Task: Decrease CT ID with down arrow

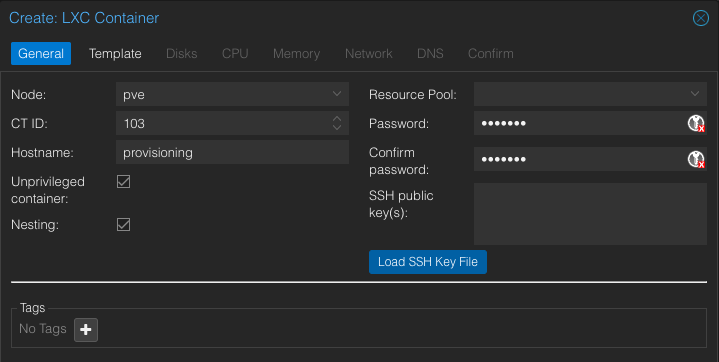Action: tap(337, 127)
